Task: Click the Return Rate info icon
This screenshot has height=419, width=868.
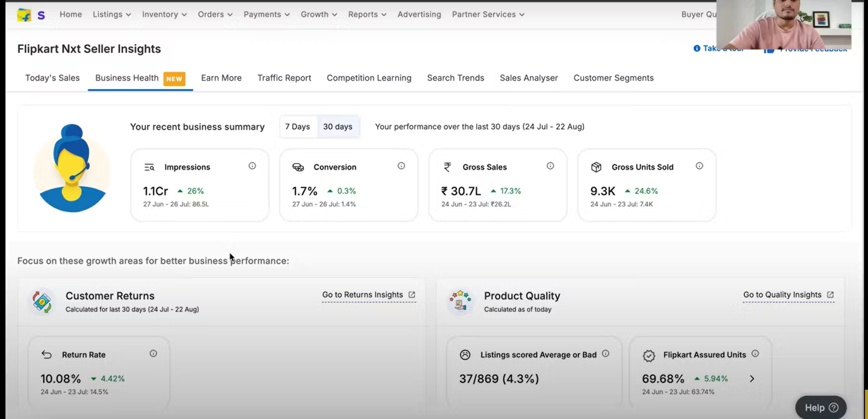Action: (x=154, y=353)
